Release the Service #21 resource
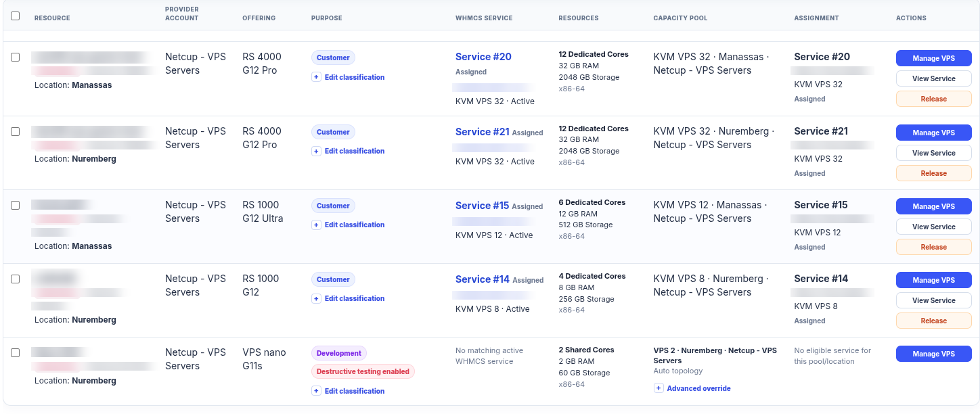The image size is (980, 418). coord(933,173)
